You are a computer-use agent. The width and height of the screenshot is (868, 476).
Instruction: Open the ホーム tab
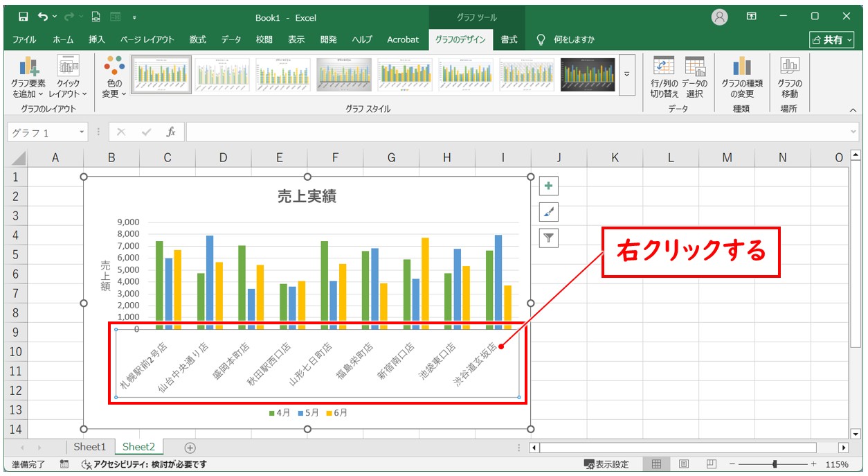pos(63,39)
